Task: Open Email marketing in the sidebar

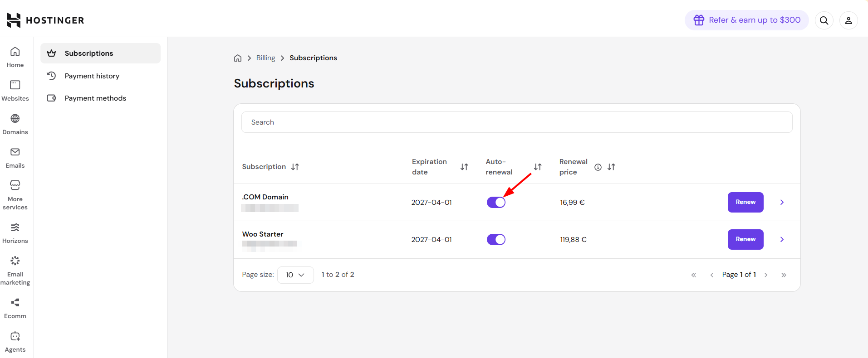Action: tap(15, 271)
